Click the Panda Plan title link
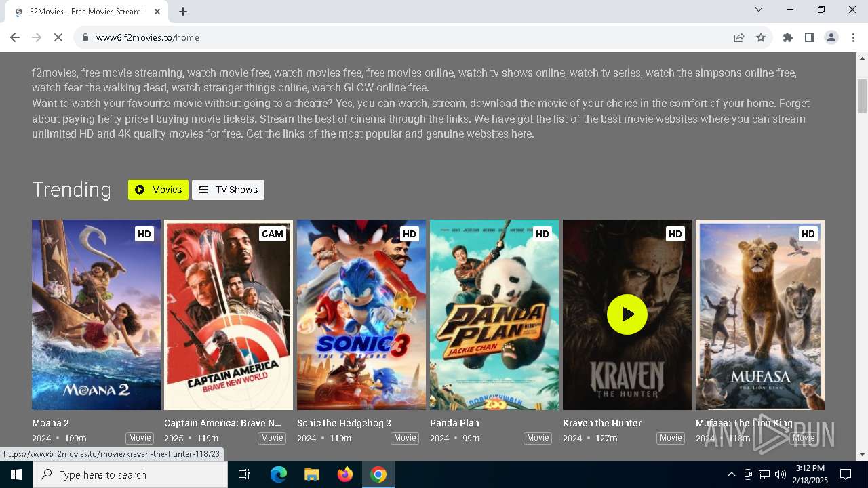Screen dimensions: 868x488 455,423
